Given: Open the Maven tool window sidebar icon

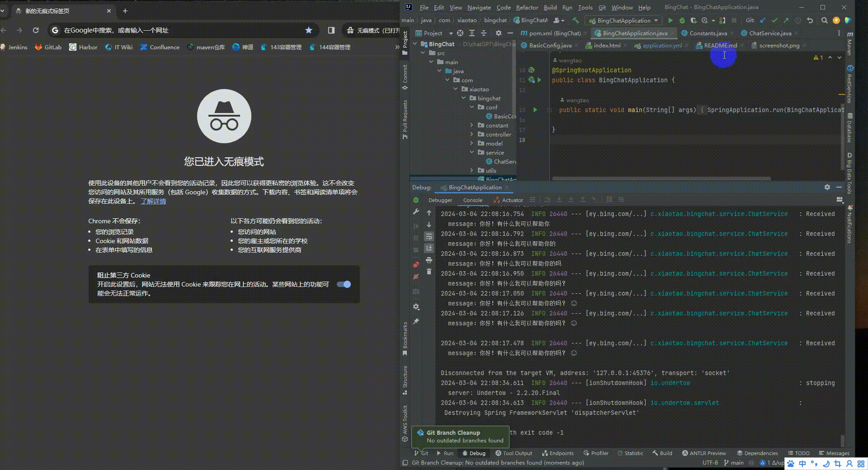Looking at the screenshot, I should (x=850, y=44).
